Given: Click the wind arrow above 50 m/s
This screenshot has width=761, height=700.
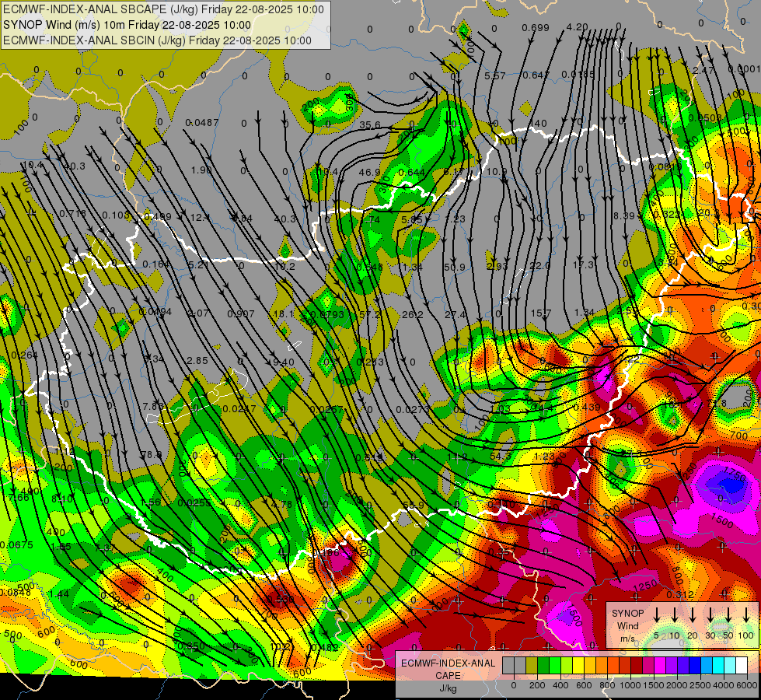Looking at the screenshot, I should tap(728, 615).
